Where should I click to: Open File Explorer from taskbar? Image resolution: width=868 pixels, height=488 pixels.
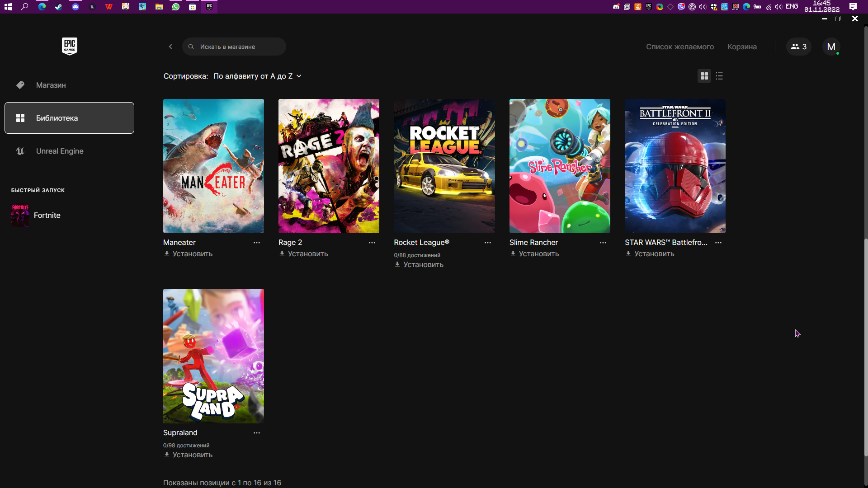159,7
